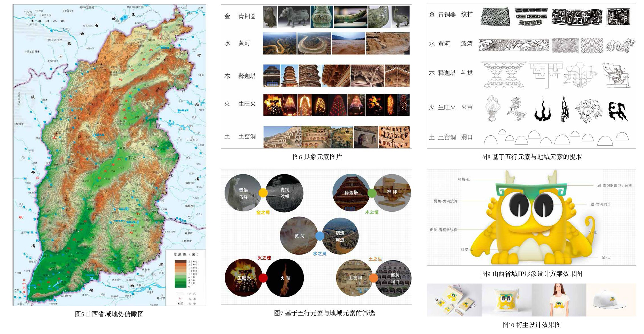Screen dimensions: 644x334
Task: Click the 黄河 circle in figure 7
Action: [x=299, y=236]
